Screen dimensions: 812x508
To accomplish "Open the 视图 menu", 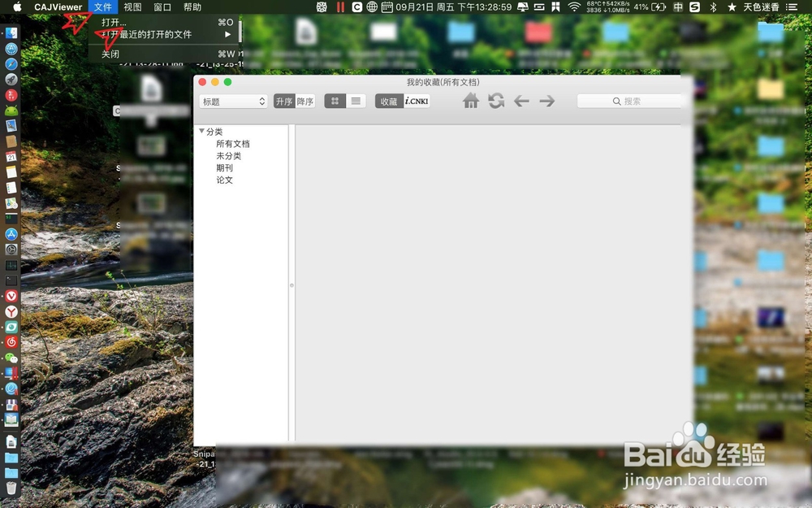I will point(132,7).
